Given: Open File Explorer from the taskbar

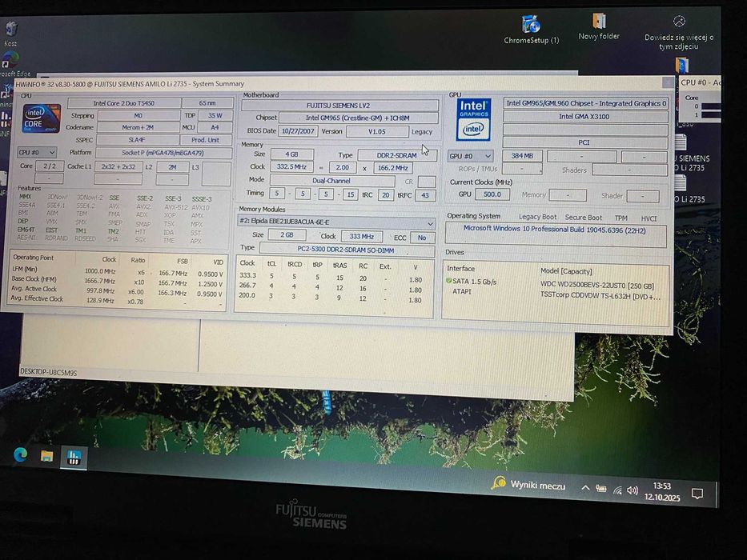Looking at the screenshot, I should click(x=46, y=456).
